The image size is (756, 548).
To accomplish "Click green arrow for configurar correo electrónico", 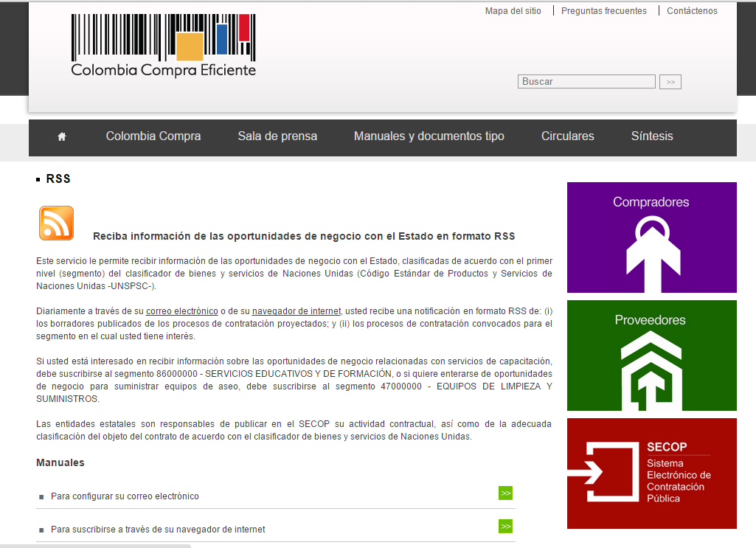I will click(x=505, y=493).
